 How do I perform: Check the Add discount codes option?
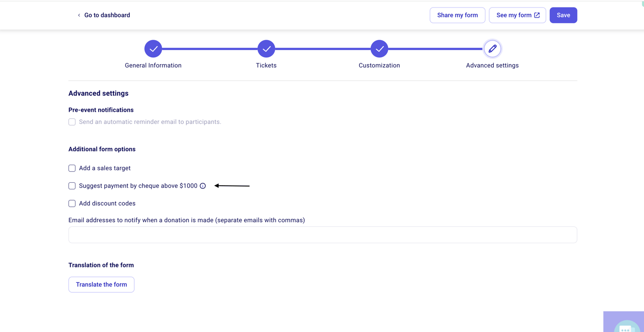72,203
